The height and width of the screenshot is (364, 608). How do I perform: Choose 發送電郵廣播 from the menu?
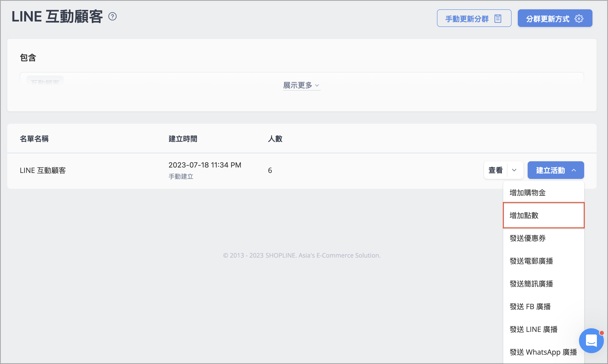tap(543, 261)
